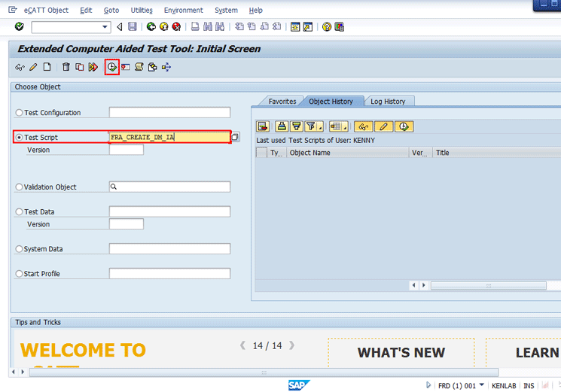Click the Copy Object icon

pos(79,67)
